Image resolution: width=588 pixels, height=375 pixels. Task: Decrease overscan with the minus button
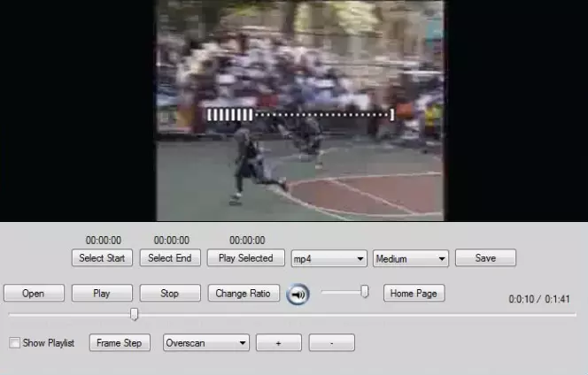pos(331,343)
